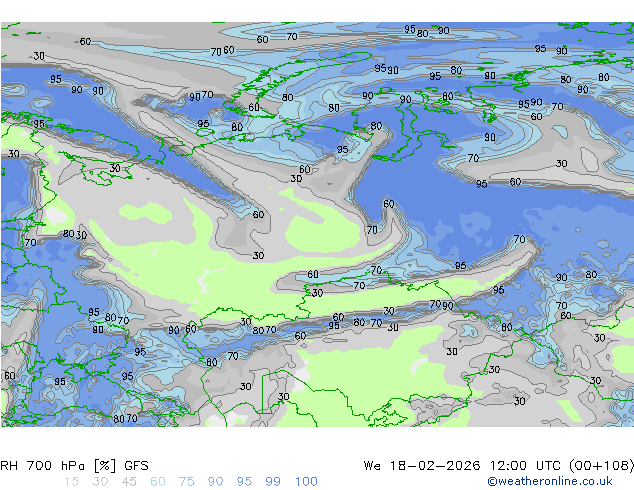Click the legend value 95
Image resolution: width=634 pixels, height=490 pixels.
(x=244, y=482)
